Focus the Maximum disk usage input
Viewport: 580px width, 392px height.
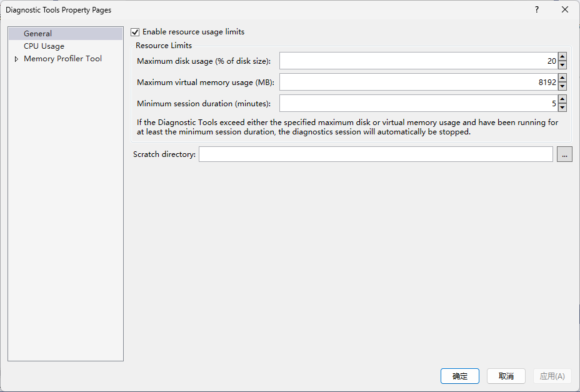click(x=417, y=61)
